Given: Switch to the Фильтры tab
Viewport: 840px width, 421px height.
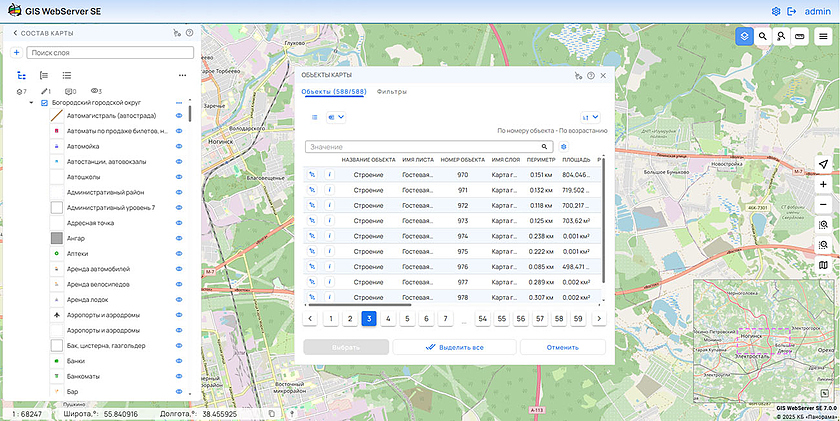Looking at the screenshot, I should pyautogui.click(x=391, y=91).
